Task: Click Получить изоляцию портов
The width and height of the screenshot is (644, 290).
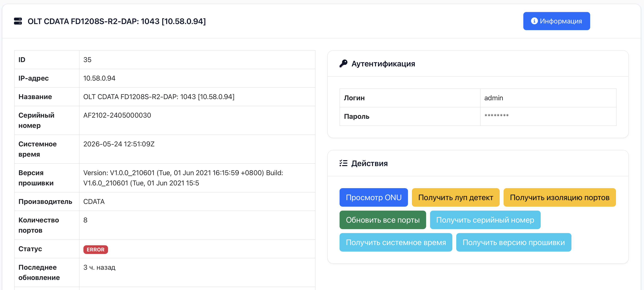Action: pyautogui.click(x=559, y=197)
